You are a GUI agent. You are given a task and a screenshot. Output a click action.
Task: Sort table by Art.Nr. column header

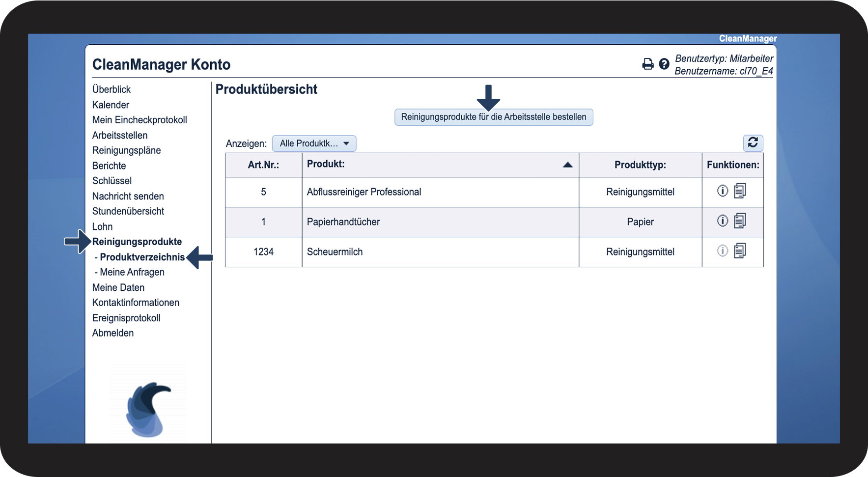[x=263, y=165]
